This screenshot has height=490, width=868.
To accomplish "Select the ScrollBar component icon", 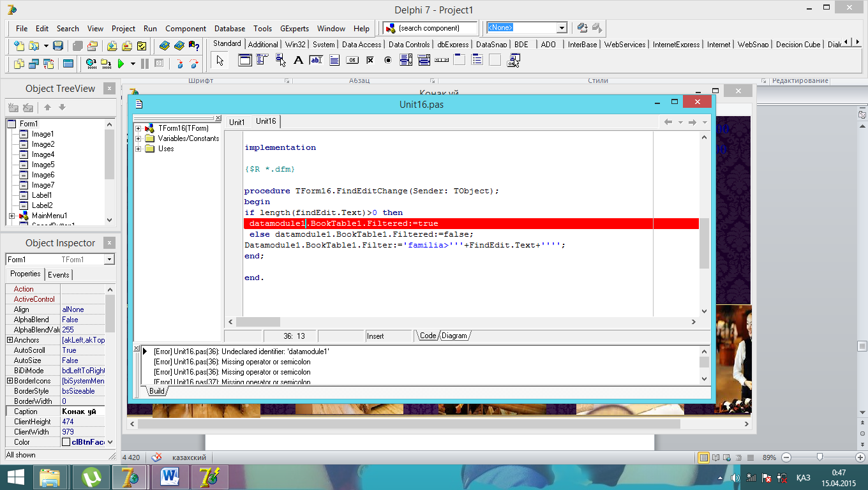I will pyautogui.click(x=441, y=60).
